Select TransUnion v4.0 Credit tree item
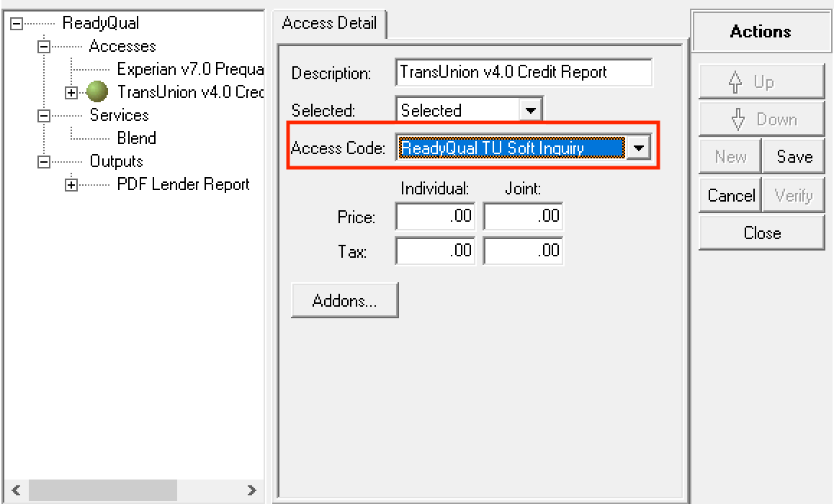 190,92
